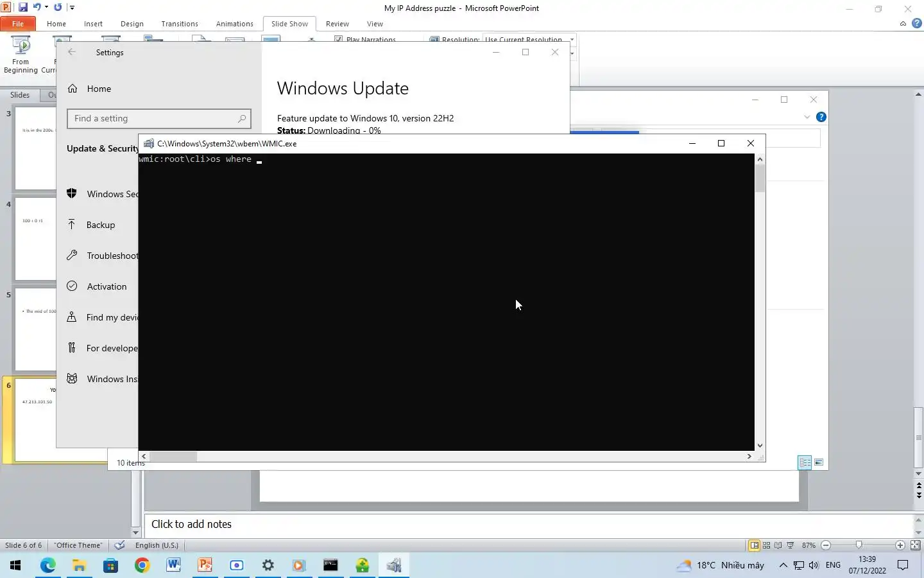
Task: Click the Slides tab in PowerPoint left pane
Action: click(x=20, y=94)
